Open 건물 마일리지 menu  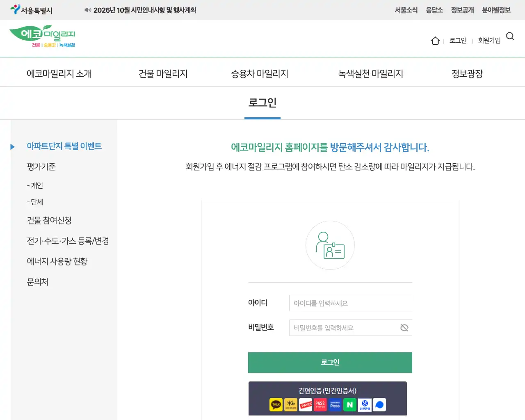163,74
